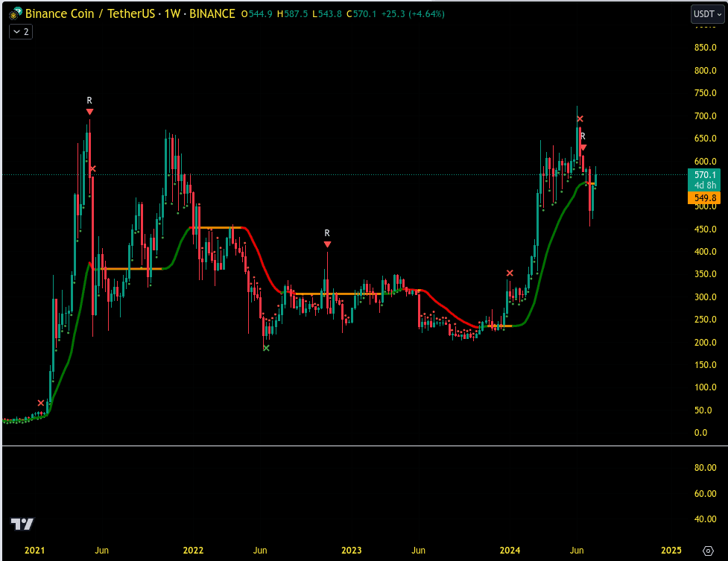
Task: Click the 850.0 price scale label
Action: 705,48
